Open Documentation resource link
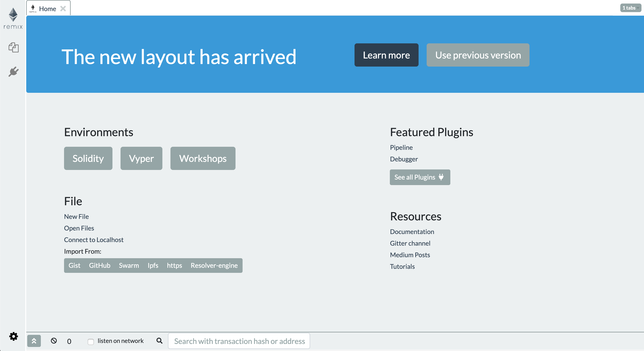The height and width of the screenshot is (351, 644). pyautogui.click(x=412, y=232)
